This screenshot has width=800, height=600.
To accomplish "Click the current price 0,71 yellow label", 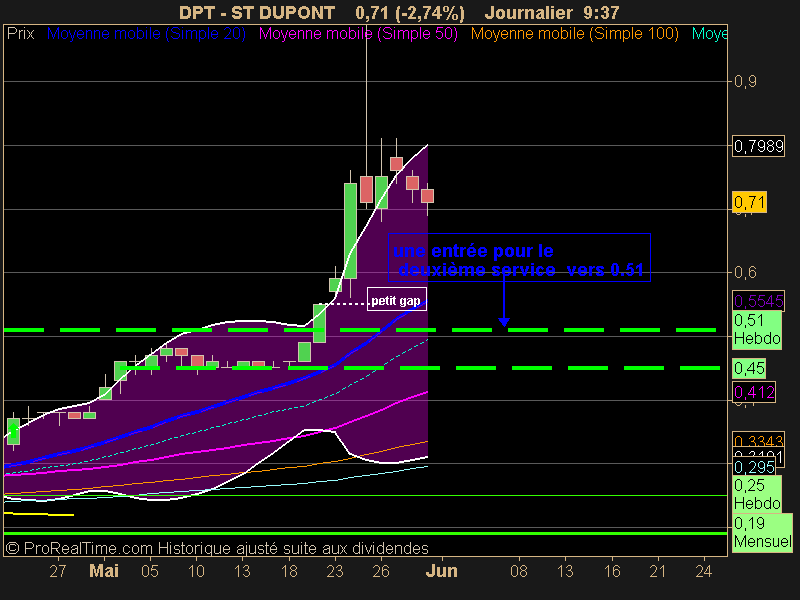I will click(749, 202).
